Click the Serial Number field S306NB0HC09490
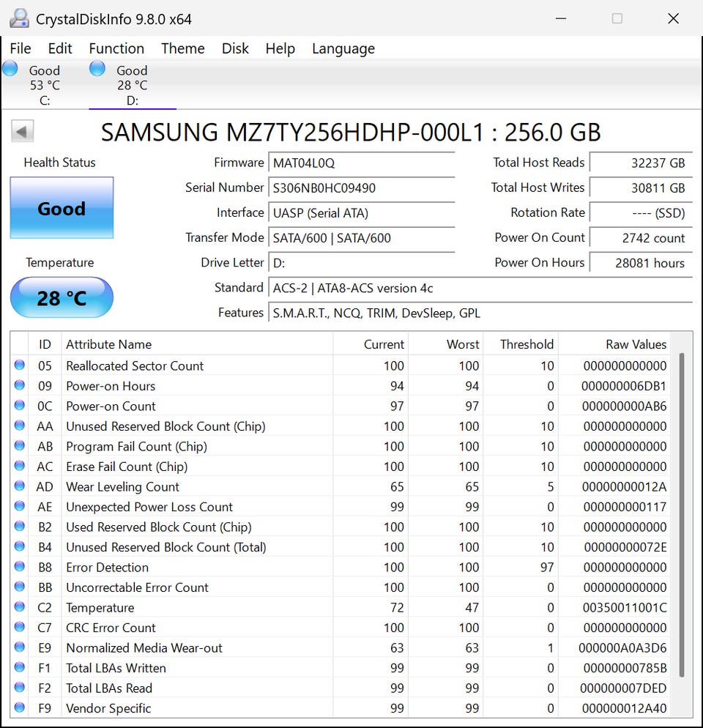The height and width of the screenshot is (728, 703). click(361, 188)
